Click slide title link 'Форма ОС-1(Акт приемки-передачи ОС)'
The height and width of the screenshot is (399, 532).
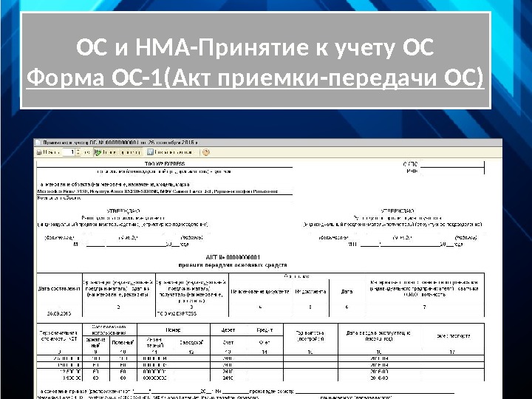(x=255, y=78)
